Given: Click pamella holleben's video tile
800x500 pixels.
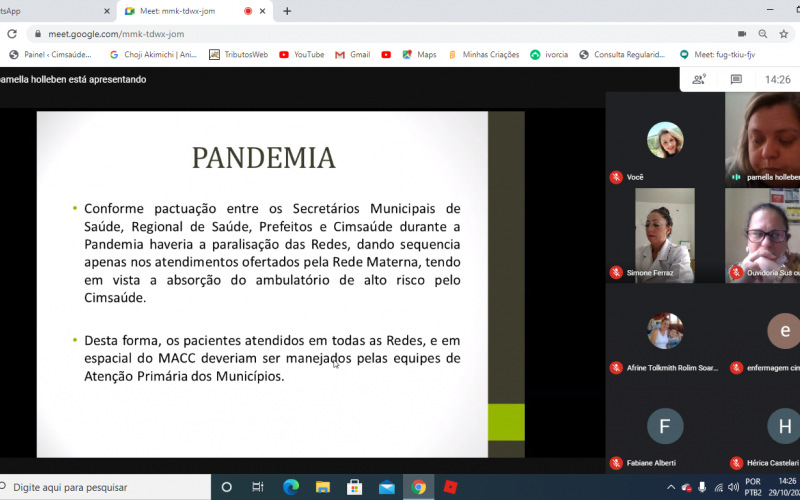Looking at the screenshot, I should click(762, 139).
